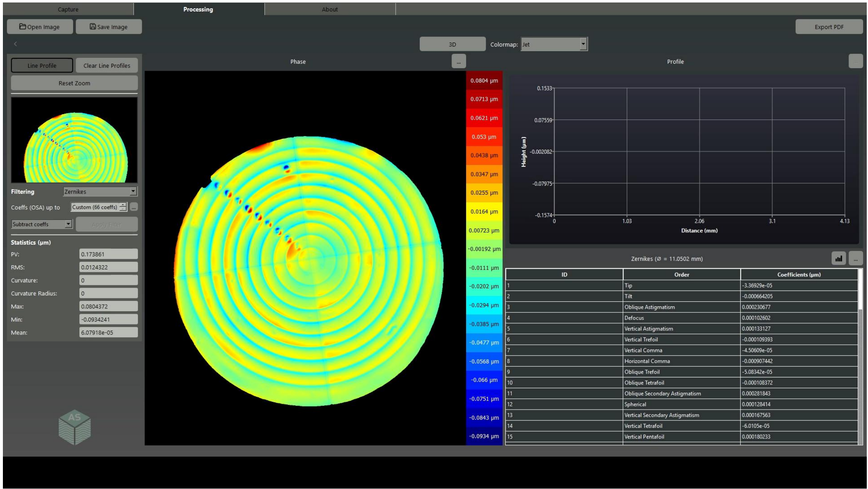Toggle the Line Profile tool
This screenshot has width=868, height=489.
coord(42,65)
